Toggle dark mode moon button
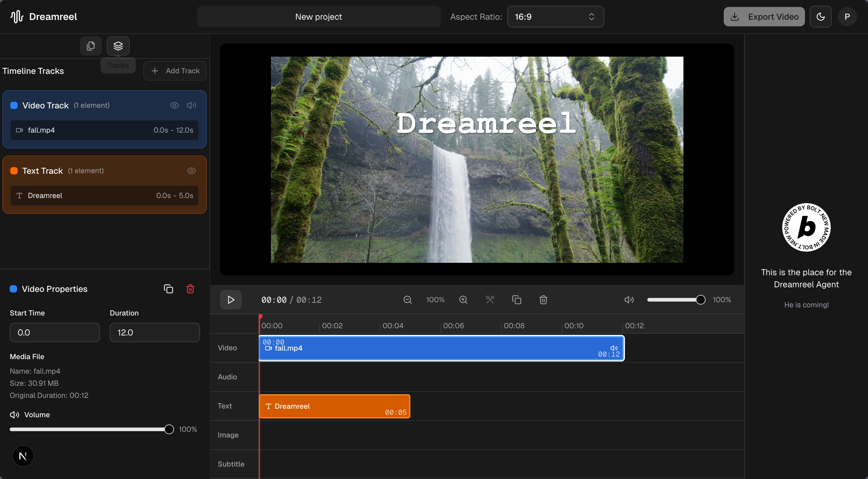This screenshot has height=479, width=868. coord(820,16)
